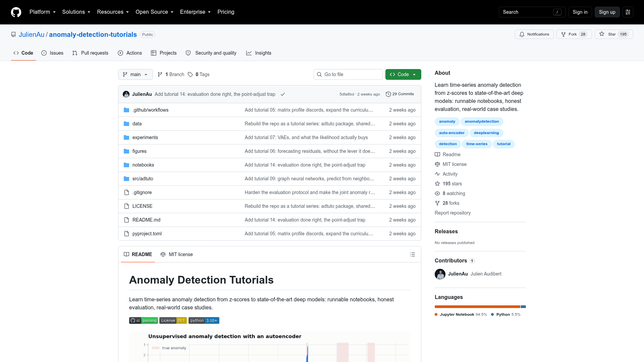Open the Security and quality tab
Image resolution: width=644 pixels, height=362 pixels.
point(211,53)
